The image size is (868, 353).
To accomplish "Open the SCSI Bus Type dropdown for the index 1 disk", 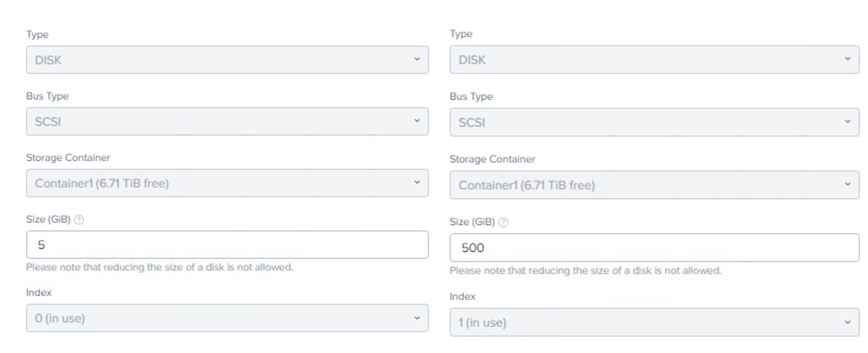I will click(645, 122).
